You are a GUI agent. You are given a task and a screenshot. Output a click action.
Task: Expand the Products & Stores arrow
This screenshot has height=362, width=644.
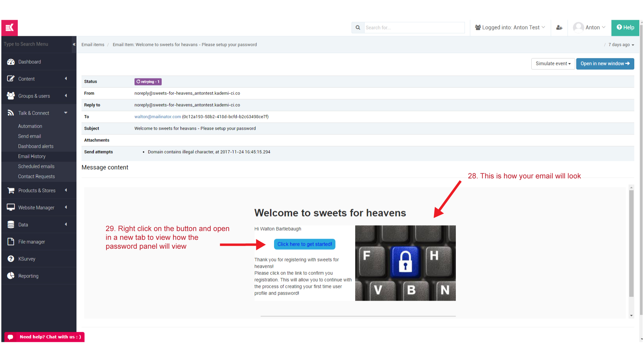tap(66, 190)
